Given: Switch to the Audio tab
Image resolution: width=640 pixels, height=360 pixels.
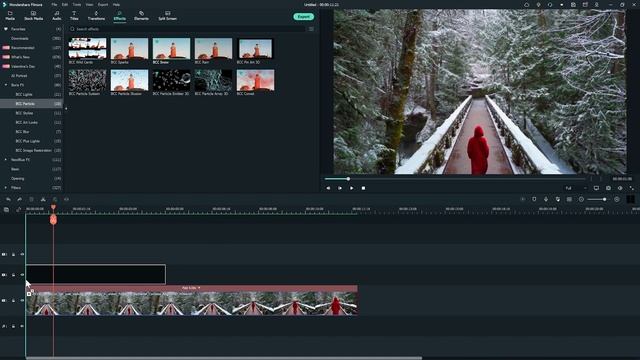Looking at the screenshot, I should (x=57, y=16).
